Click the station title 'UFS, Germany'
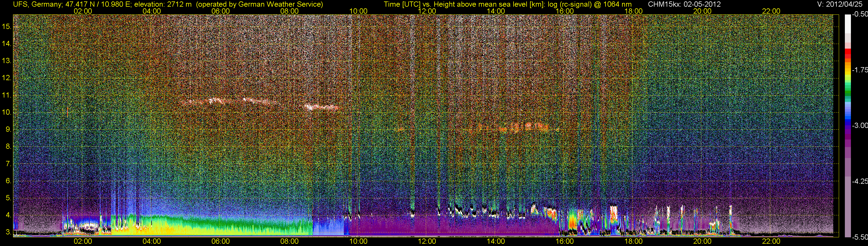The image size is (868, 246). click(x=37, y=4)
